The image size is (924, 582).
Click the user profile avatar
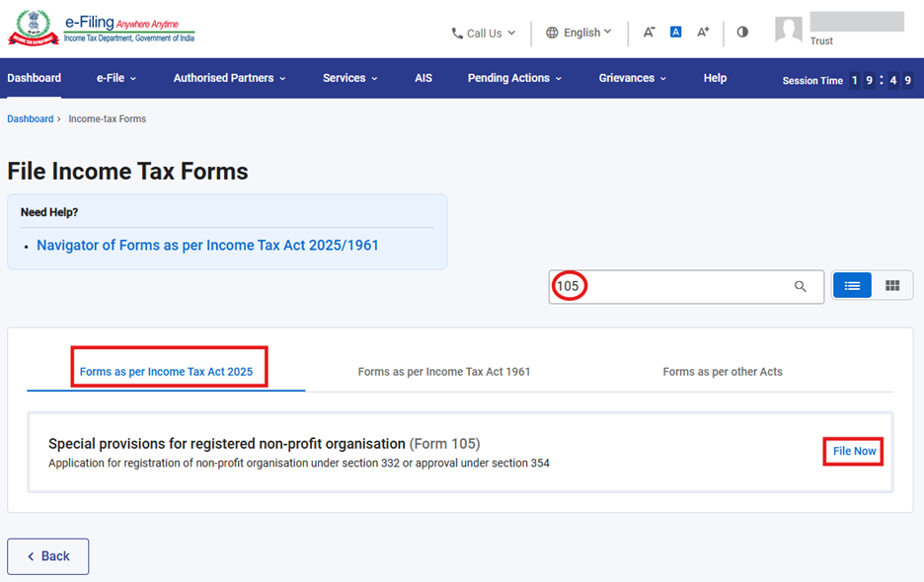tap(789, 31)
